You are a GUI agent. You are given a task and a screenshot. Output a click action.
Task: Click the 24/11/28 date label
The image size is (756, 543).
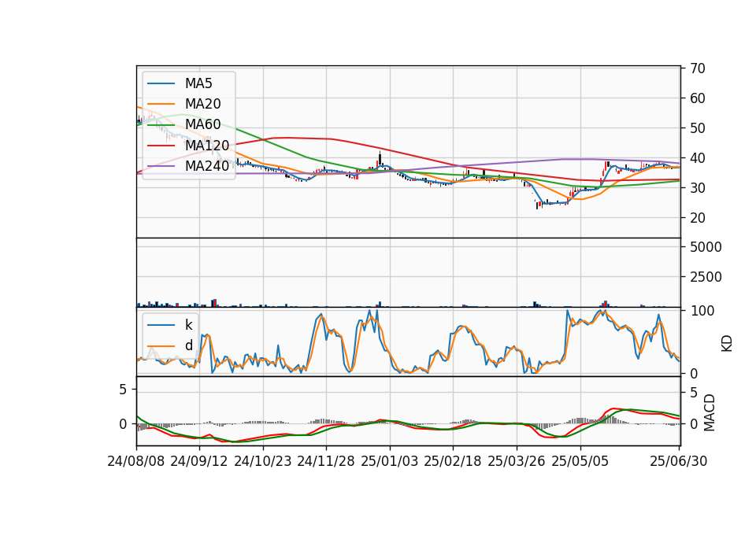coord(326,461)
